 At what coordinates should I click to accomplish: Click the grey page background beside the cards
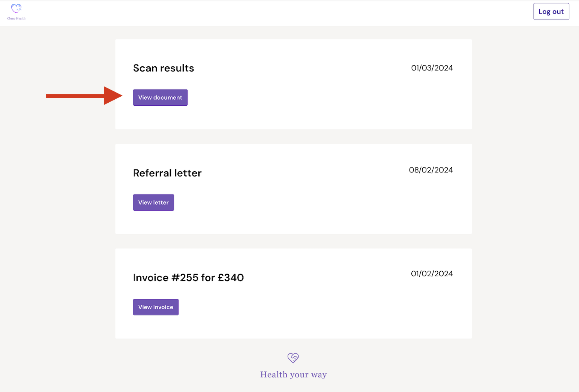(56, 225)
